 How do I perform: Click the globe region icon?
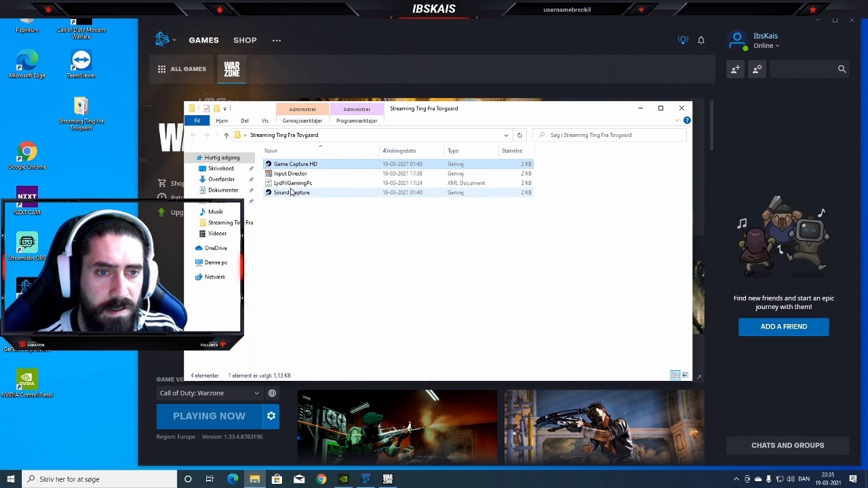tap(272, 393)
